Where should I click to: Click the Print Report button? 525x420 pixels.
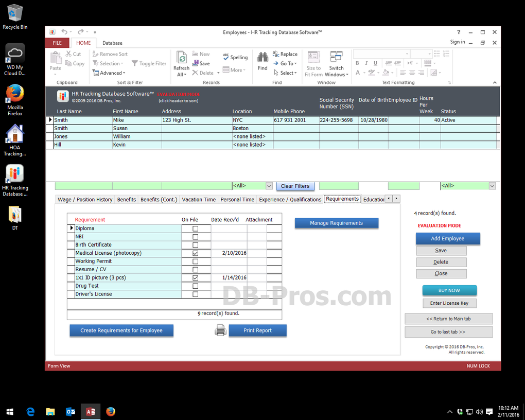[x=257, y=330]
